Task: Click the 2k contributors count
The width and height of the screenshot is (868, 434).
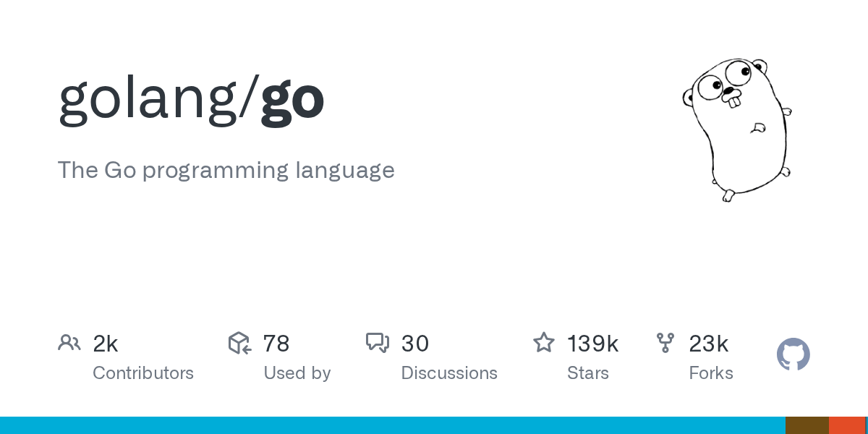Action: (x=106, y=344)
